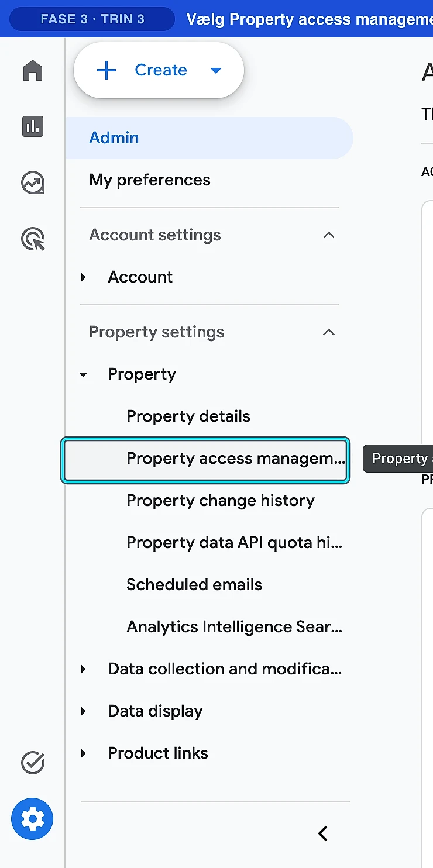Click the Create button label
Screen dimensions: 433x868
(x=161, y=70)
